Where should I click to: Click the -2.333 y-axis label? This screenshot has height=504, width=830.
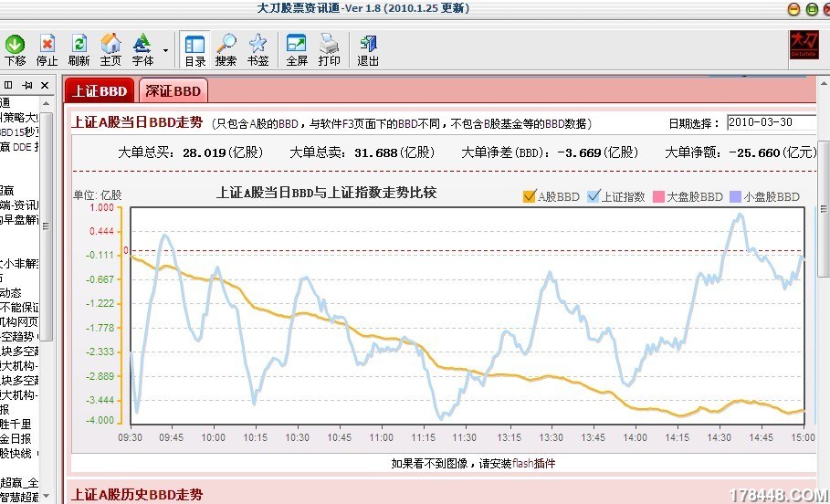[x=100, y=352]
